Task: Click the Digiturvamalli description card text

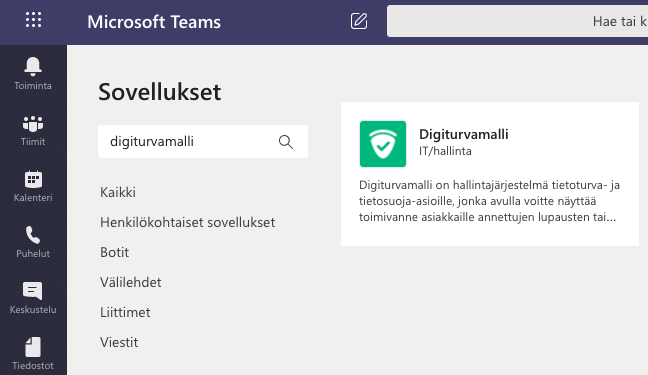Action: click(489, 201)
